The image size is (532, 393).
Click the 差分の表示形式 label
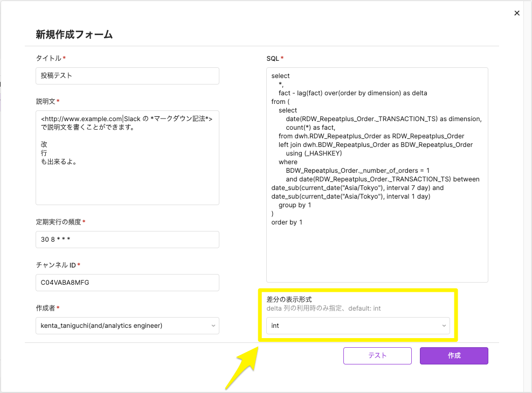tap(289, 299)
